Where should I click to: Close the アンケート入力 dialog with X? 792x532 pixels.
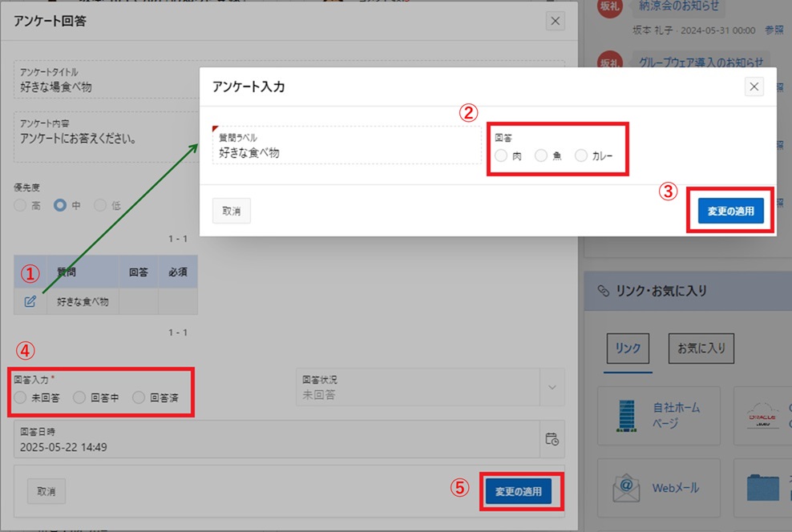click(x=754, y=87)
